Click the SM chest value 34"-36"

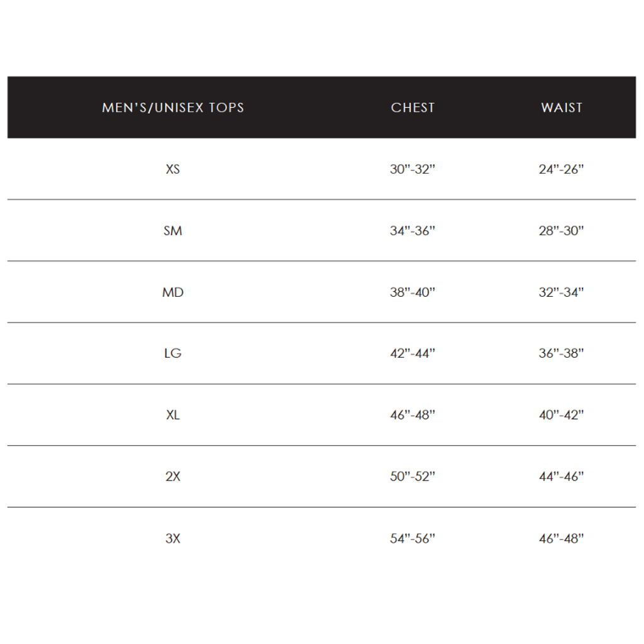[x=413, y=231]
